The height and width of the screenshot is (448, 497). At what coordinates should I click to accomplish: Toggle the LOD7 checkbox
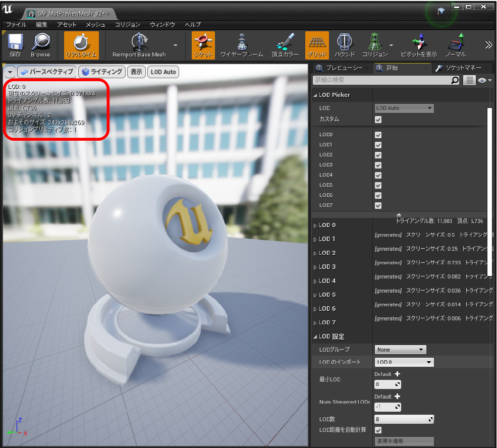(x=378, y=206)
